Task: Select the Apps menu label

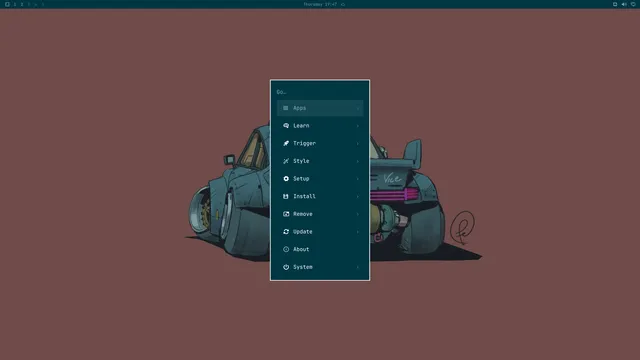Action: (x=299, y=108)
